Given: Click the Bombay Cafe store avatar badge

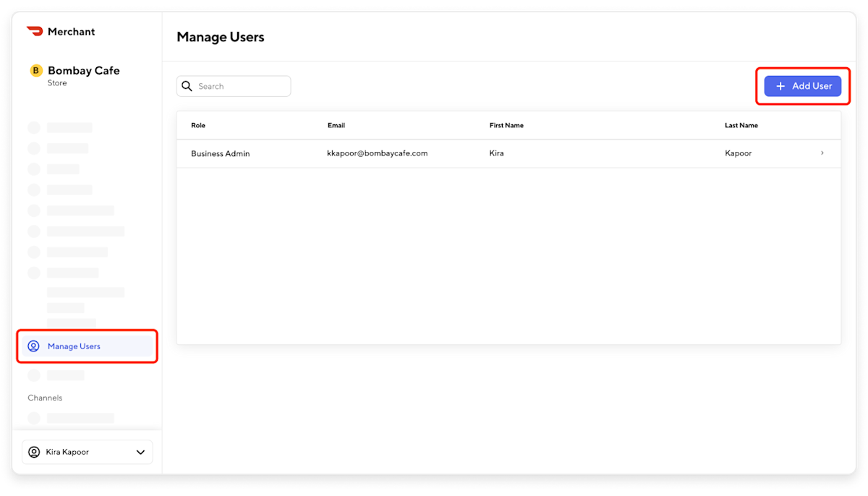Looking at the screenshot, I should click(x=35, y=71).
